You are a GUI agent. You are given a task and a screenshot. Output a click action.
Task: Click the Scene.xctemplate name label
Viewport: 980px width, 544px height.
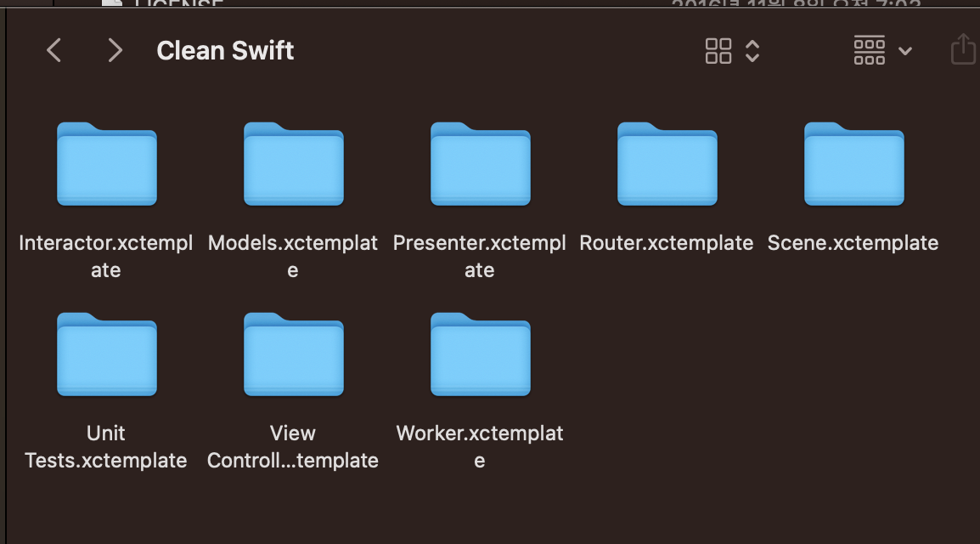pos(853,243)
